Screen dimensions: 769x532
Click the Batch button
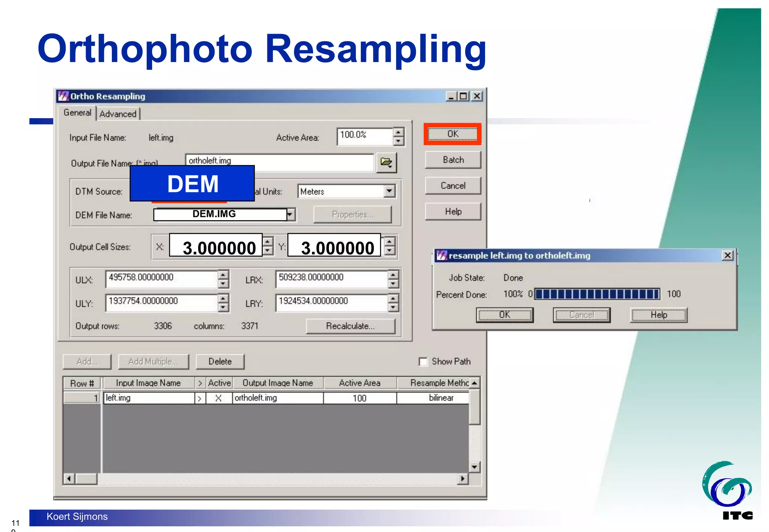[x=453, y=160]
